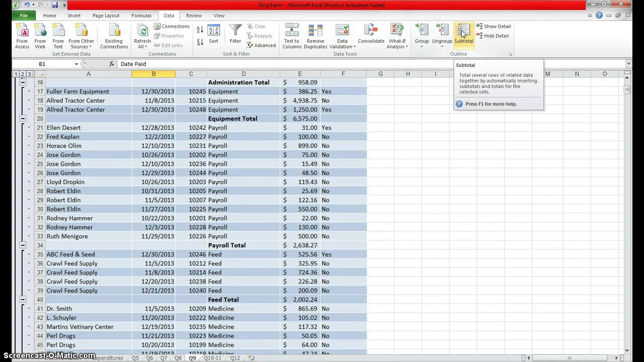Viewport: 644px width, 362px height.
Task: Click the Insert Function fx button
Action: click(x=112, y=64)
